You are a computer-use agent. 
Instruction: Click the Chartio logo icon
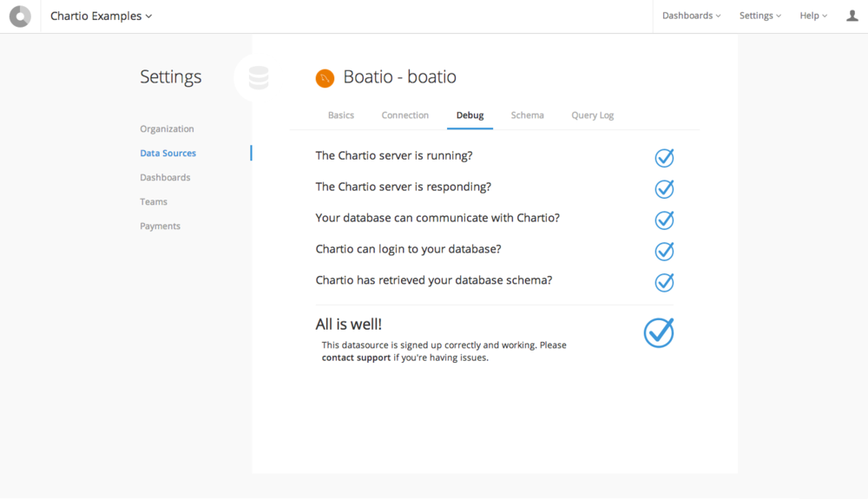point(20,16)
